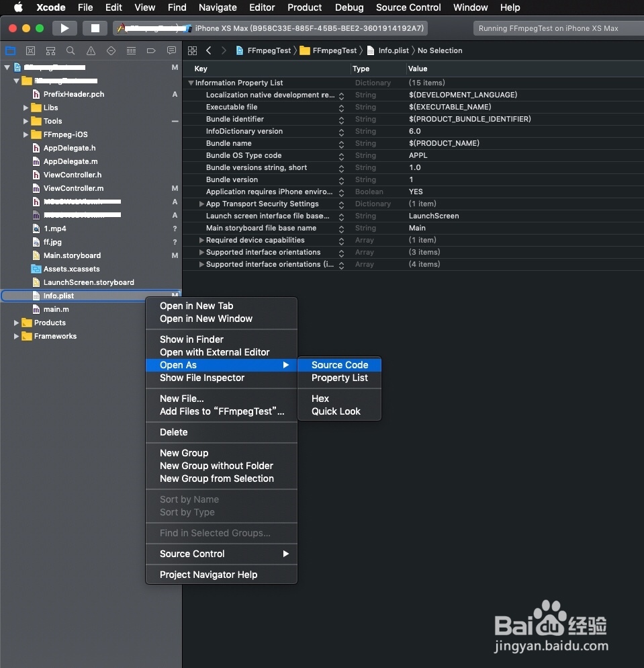
Task: Open the Source Control menu in menu bar
Action: point(408,7)
